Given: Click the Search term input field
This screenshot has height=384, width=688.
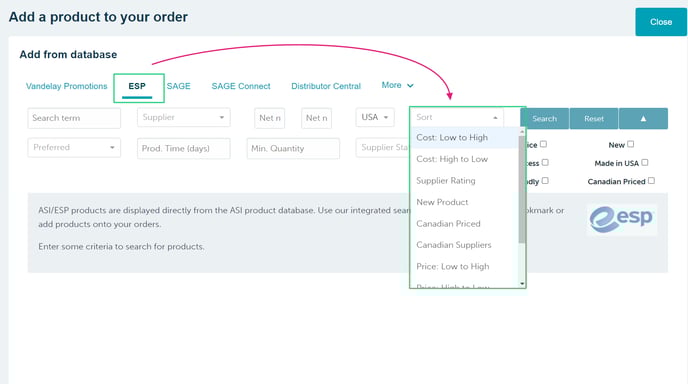Looking at the screenshot, I should point(74,118).
